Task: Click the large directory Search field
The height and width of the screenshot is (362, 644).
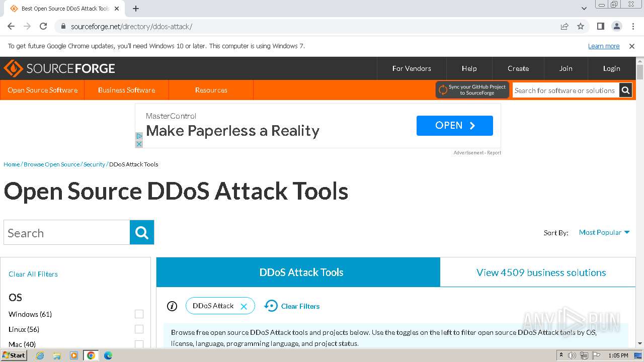Action: click(66, 232)
